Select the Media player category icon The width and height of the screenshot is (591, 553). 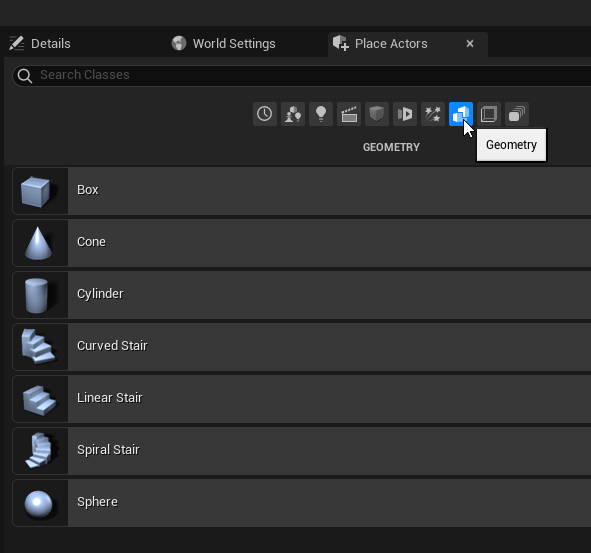[405, 114]
